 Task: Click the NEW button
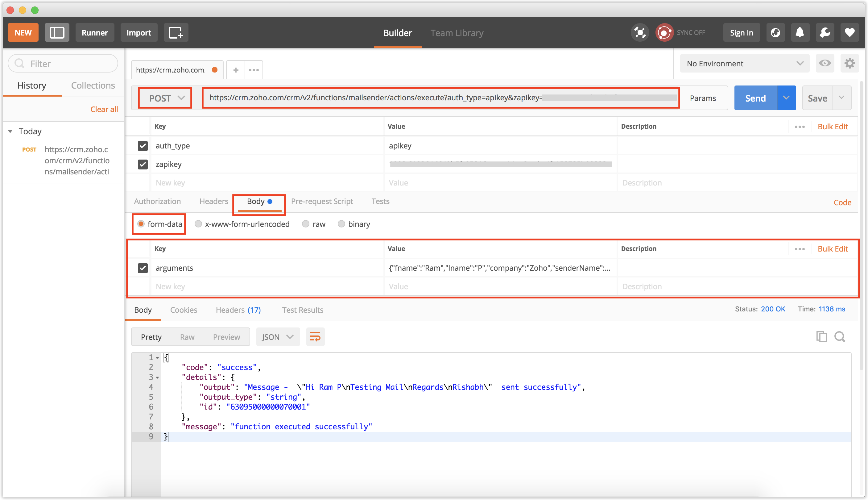pos(23,33)
